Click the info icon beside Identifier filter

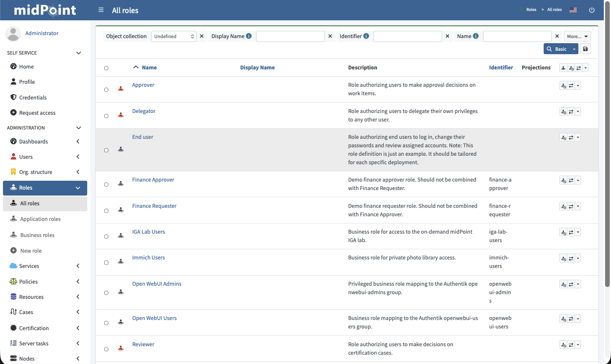[x=366, y=36]
